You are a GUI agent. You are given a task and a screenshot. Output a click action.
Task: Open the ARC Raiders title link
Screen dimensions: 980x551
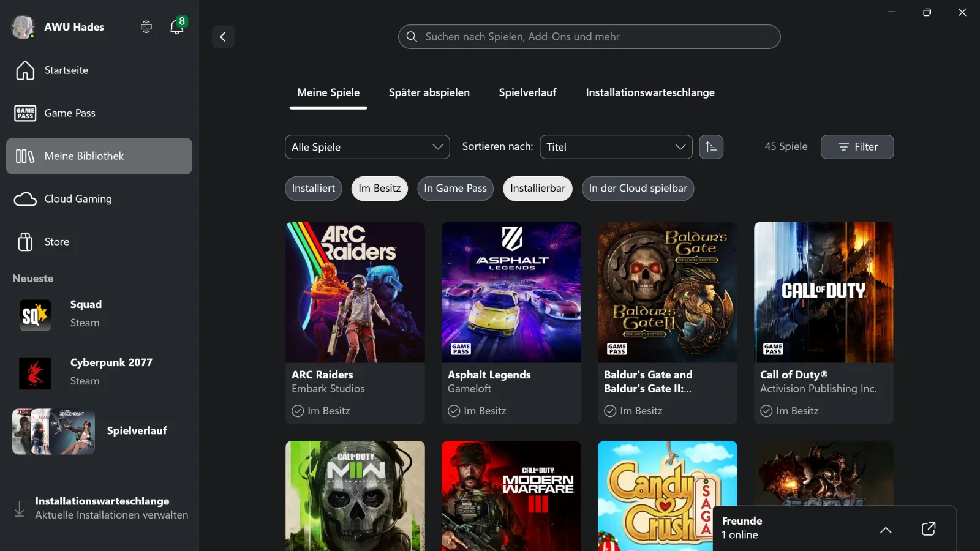click(322, 375)
